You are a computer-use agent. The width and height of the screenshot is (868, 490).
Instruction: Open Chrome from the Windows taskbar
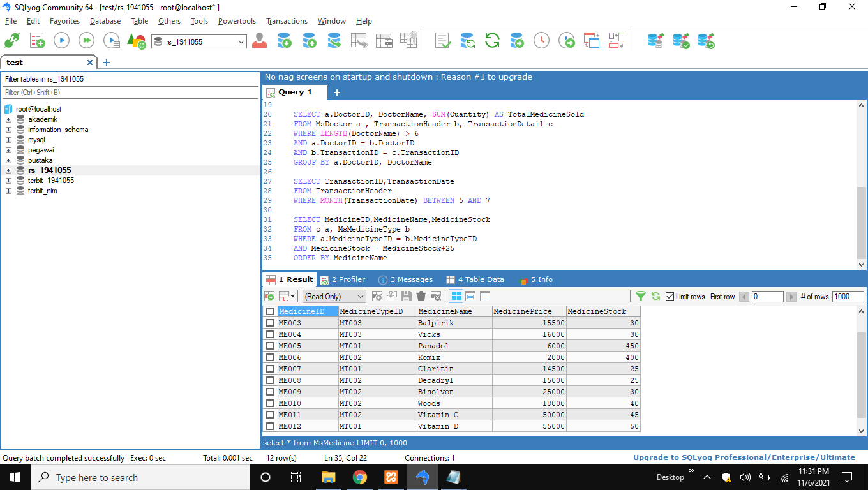[360, 477]
